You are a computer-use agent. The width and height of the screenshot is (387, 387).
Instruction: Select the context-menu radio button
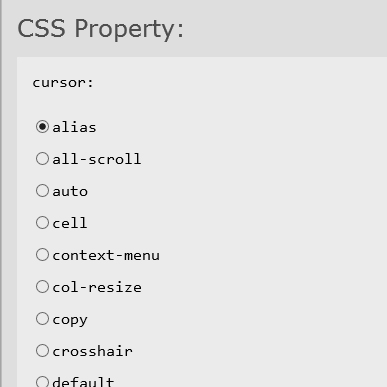click(42, 255)
